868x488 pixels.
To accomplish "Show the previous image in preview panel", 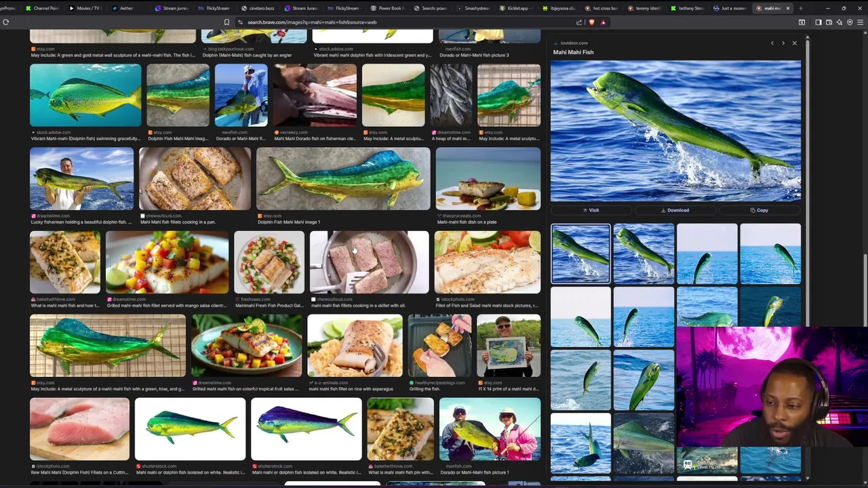I will pyautogui.click(x=772, y=43).
